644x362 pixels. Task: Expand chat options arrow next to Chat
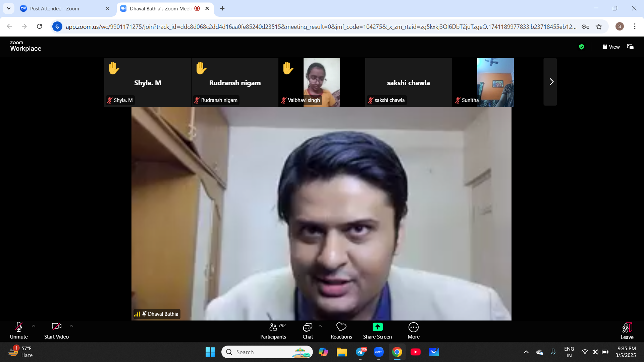[x=320, y=326]
